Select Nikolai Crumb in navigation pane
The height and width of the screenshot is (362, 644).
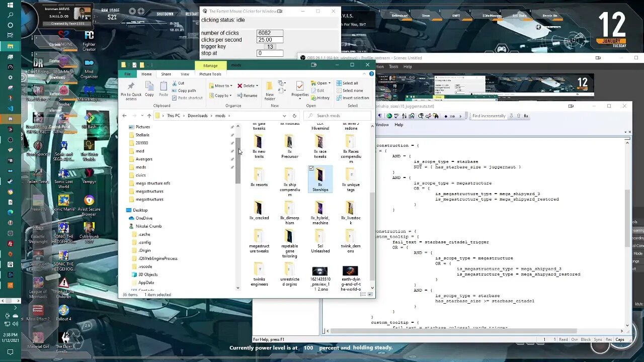pos(148,226)
